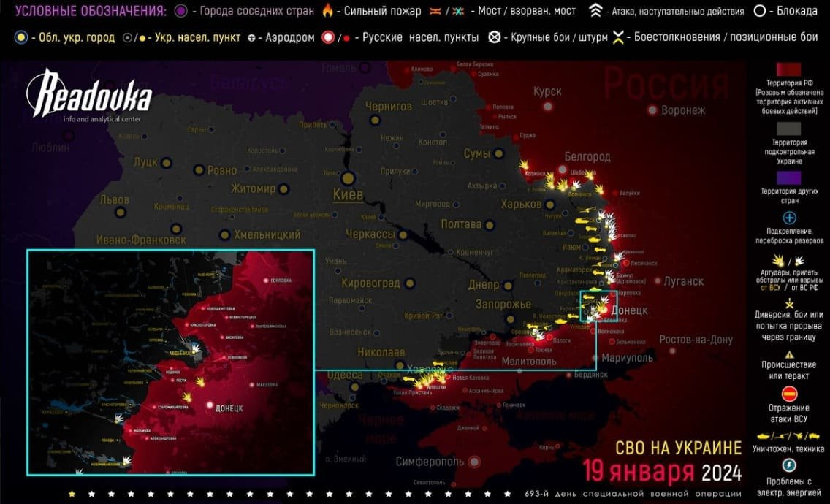Click the Симферополь city marker
Screen dimensions: 830x504
pos(475,462)
